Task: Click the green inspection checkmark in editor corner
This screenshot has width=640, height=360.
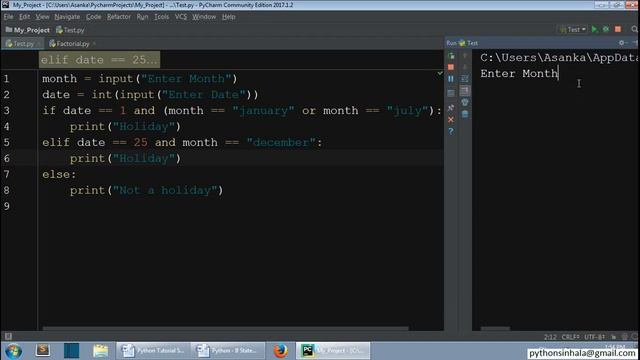Action: (x=440, y=73)
